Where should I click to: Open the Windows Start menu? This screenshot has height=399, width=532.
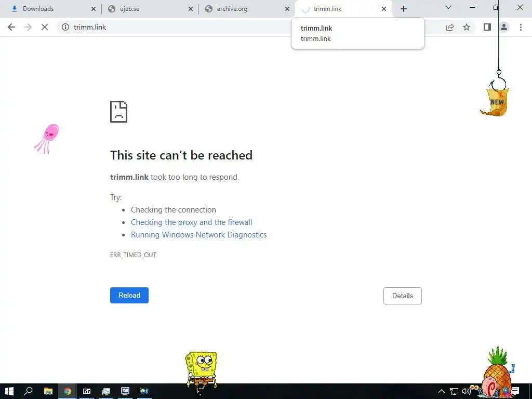(9, 391)
